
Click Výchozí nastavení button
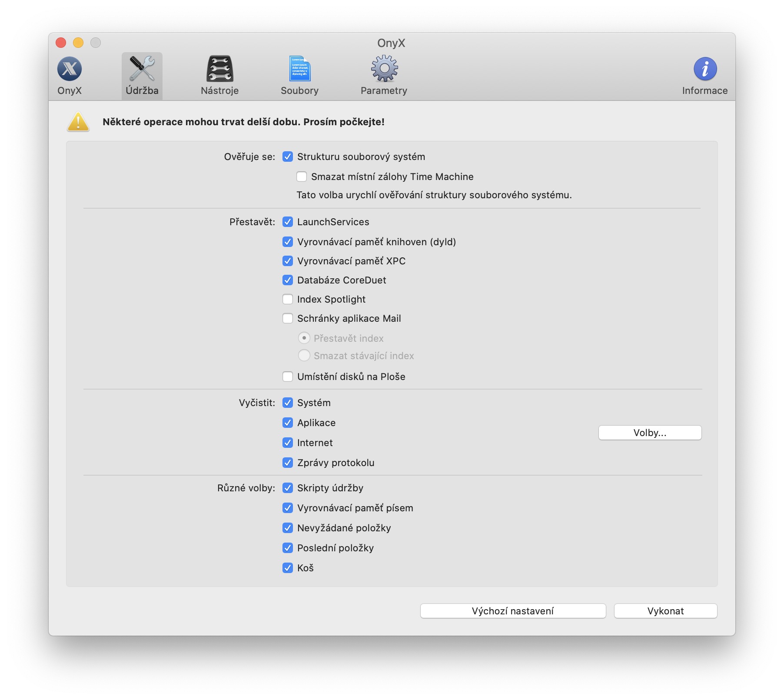[x=513, y=611]
